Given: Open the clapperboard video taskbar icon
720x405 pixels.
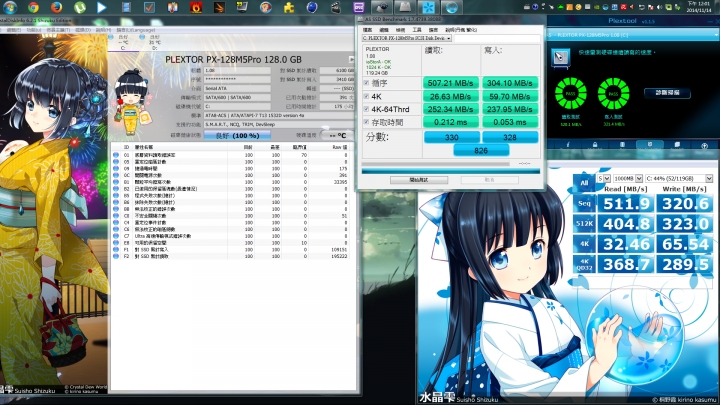Looking at the screenshot, I should pyautogui.click(x=336, y=7).
